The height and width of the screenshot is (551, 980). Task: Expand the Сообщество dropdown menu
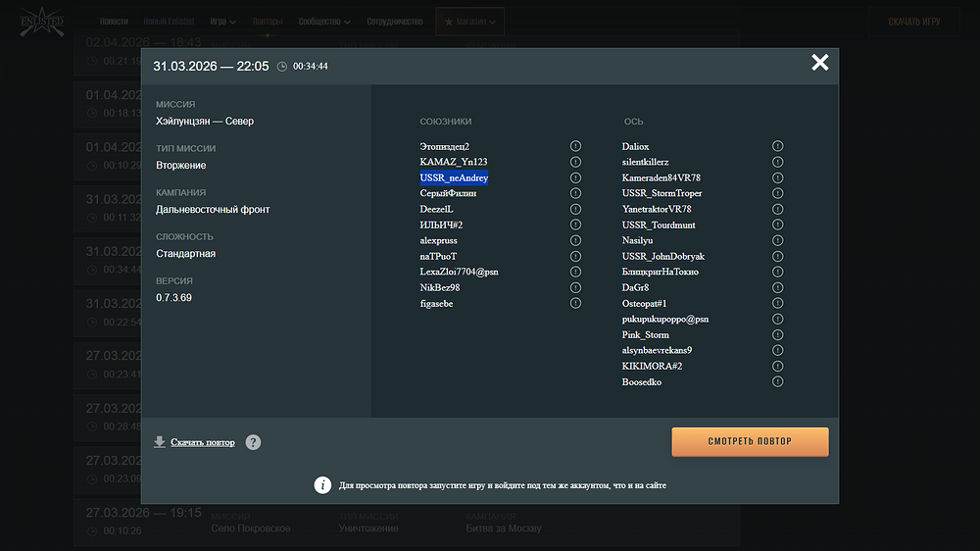pos(327,21)
